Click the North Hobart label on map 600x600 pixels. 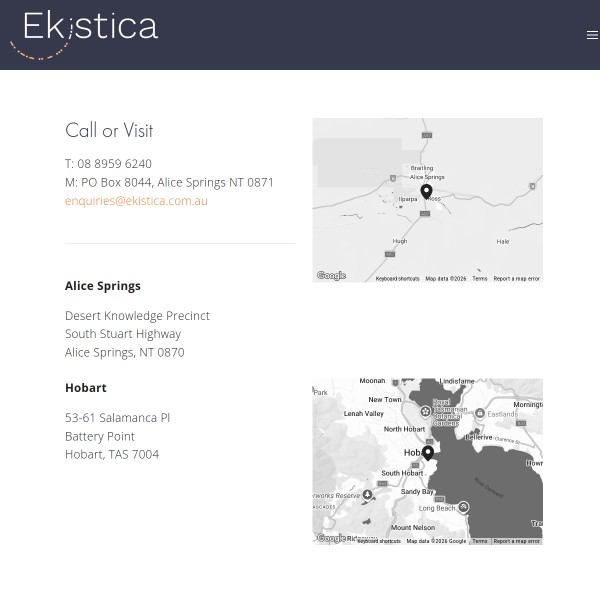pyautogui.click(x=404, y=429)
